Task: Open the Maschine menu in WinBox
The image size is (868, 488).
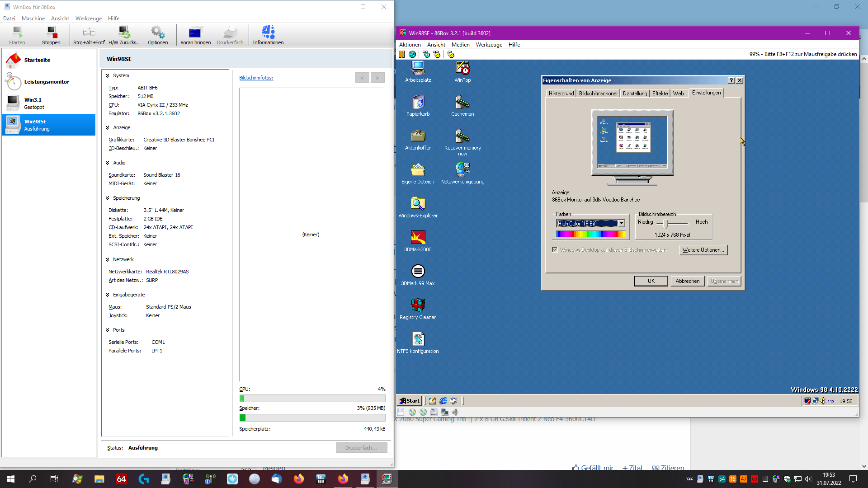Action: pos(33,19)
